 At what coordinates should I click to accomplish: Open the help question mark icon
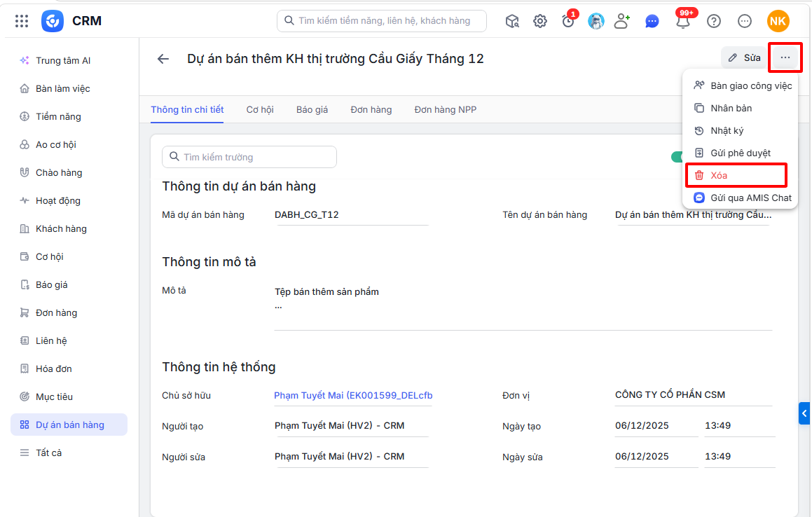(714, 21)
